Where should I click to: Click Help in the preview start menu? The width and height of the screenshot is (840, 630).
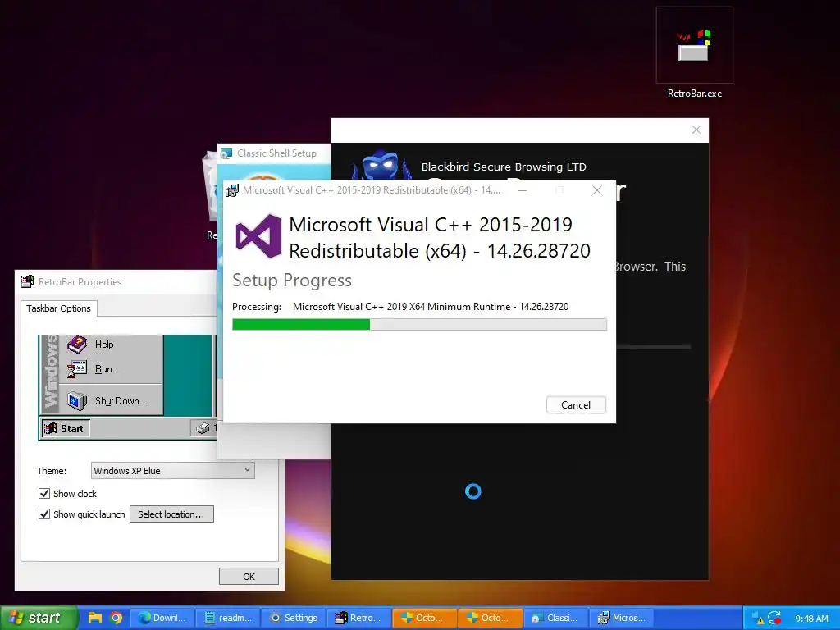tap(104, 345)
